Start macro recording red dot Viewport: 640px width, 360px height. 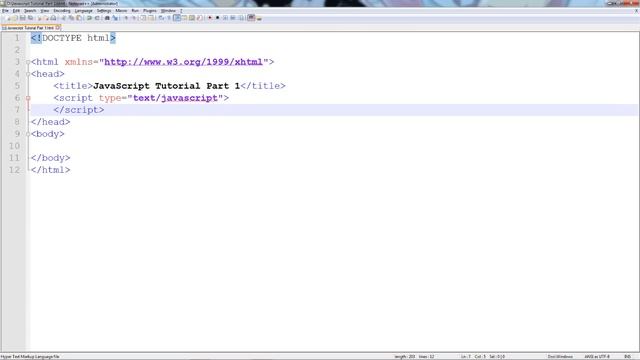pos(210,18)
